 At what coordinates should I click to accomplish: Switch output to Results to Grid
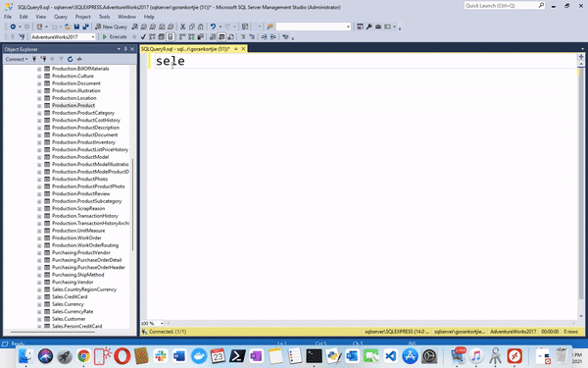pyautogui.click(x=221, y=37)
